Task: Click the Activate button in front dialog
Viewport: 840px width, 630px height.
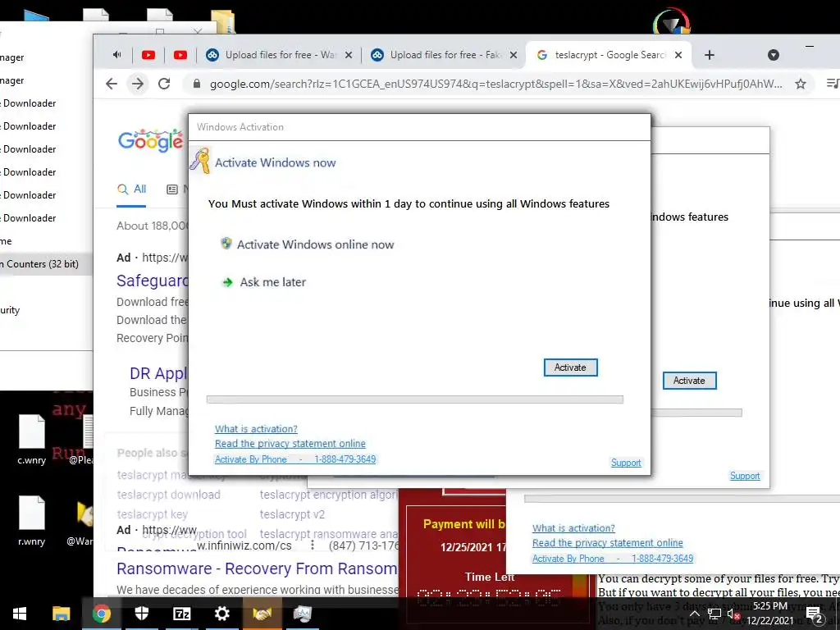Action: pos(571,367)
